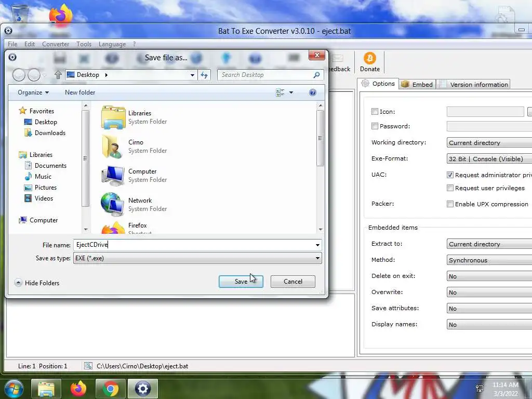
Task: Click the dialog forward navigation button
Action: [x=34, y=75]
